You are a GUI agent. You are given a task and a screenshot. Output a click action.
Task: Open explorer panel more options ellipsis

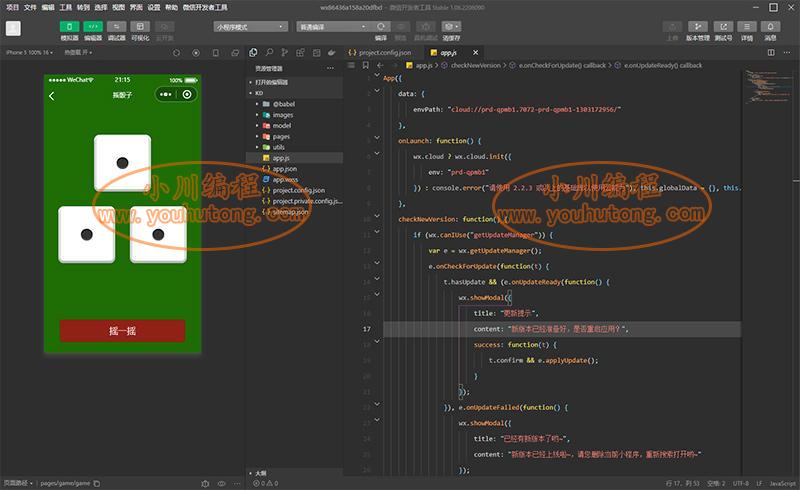[x=330, y=68]
